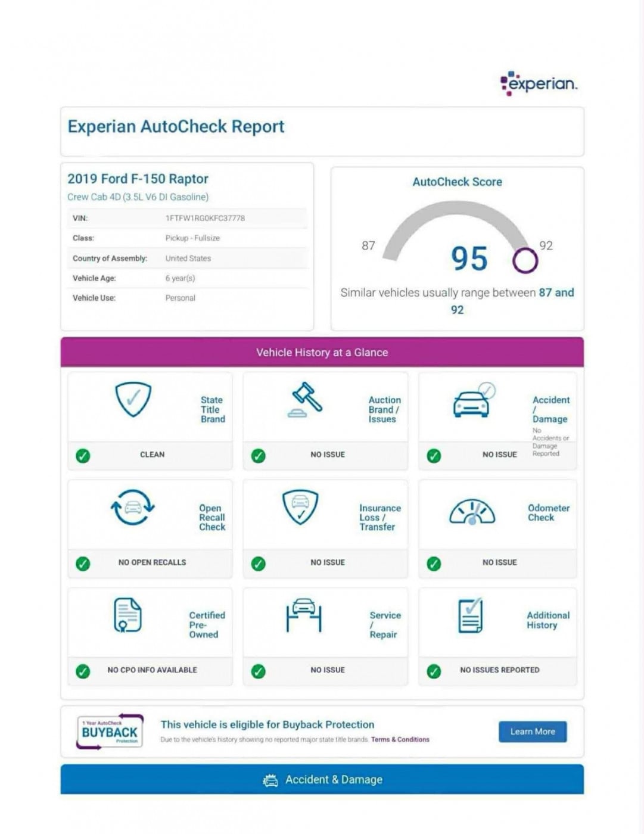Click the Insurance Loss shield icon
This screenshot has width=644, height=834.
pos(300,507)
